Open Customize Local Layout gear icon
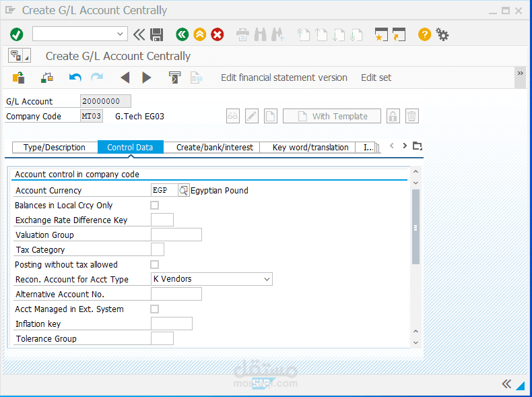Image resolution: width=532 pixels, height=397 pixels. [x=442, y=34]
